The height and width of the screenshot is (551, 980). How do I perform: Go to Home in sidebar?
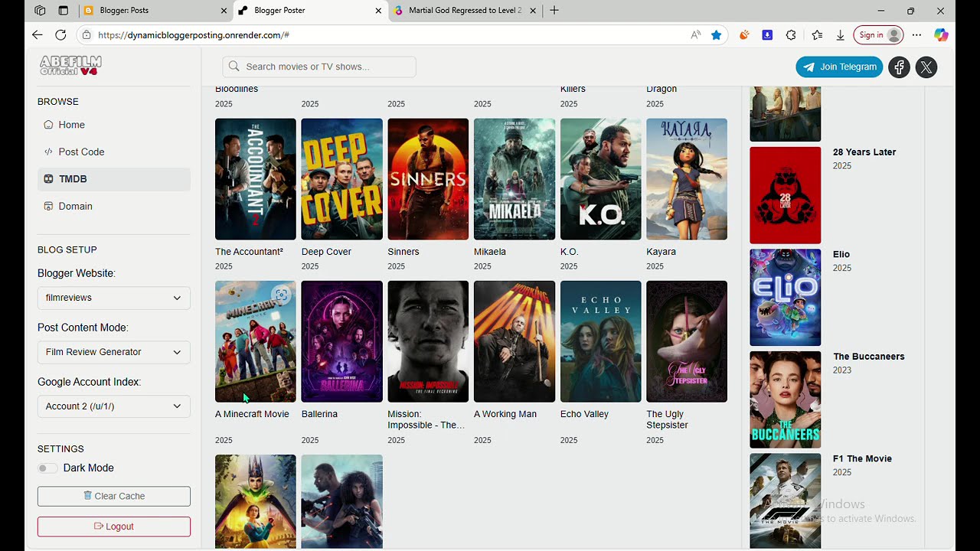pos(113,125)
